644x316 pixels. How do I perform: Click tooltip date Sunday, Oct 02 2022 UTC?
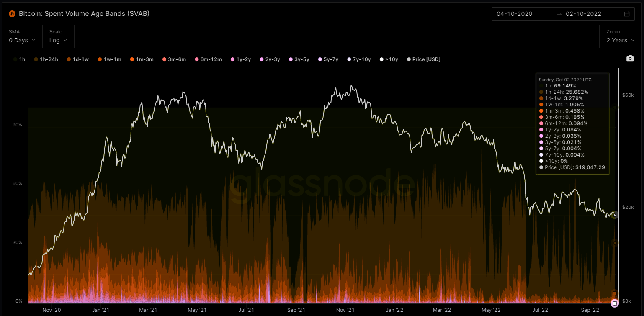click(x=565, y=80)
